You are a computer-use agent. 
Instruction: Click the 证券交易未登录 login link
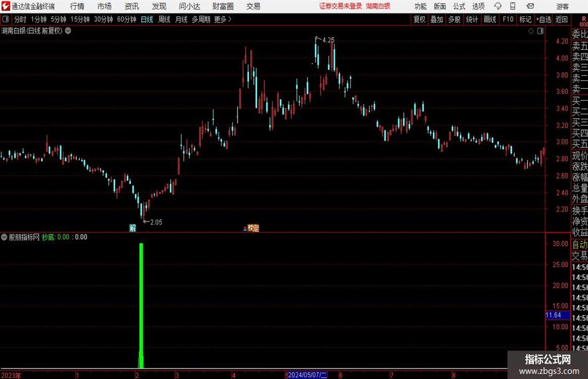(x=340, y=6)
